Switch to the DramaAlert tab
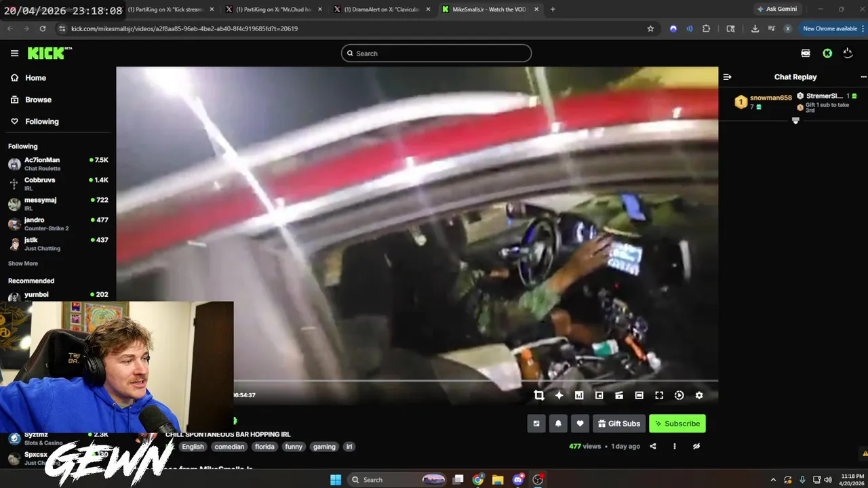 (382, 9)
